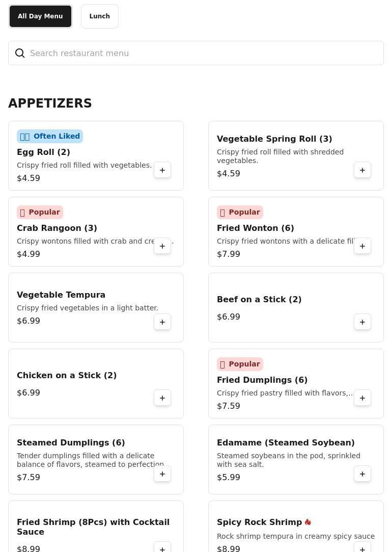392x552 pixels.
Task: Add Vegetable Spring Roll (3) with plus
Action: [x=362, y=170]
